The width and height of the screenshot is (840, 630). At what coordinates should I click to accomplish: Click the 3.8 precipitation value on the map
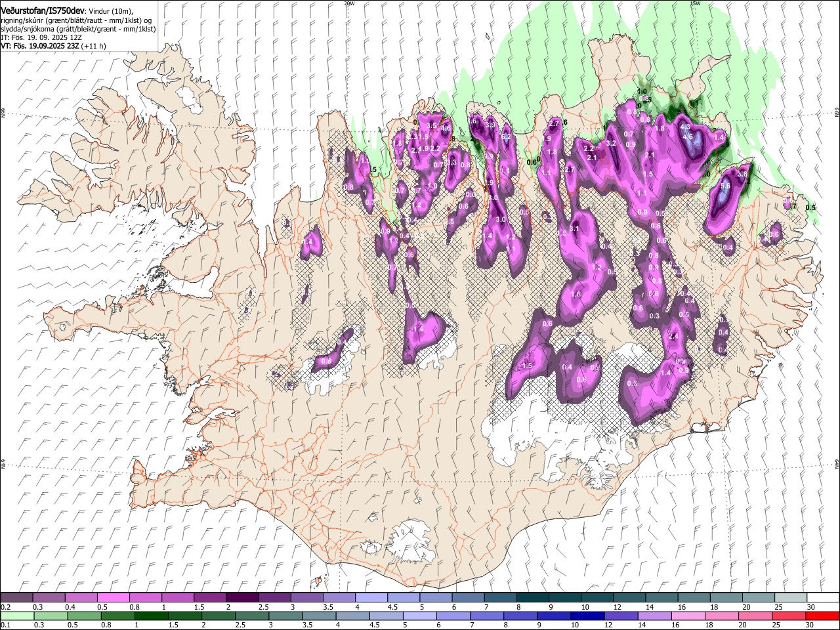point(743,175)
